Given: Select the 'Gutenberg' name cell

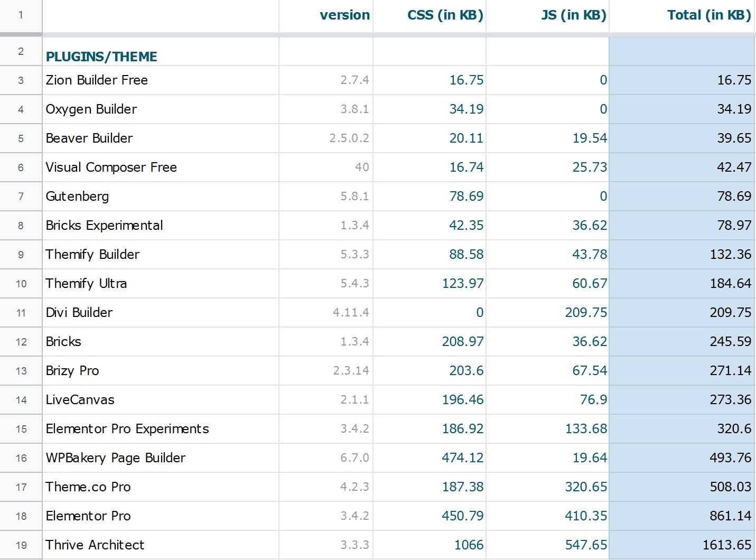Looking at the screenshot, I should pos(161,197).
